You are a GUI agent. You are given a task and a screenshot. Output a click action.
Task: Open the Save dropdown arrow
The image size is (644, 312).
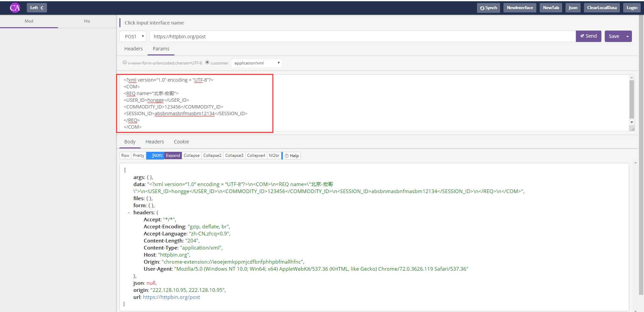(628, 36)
